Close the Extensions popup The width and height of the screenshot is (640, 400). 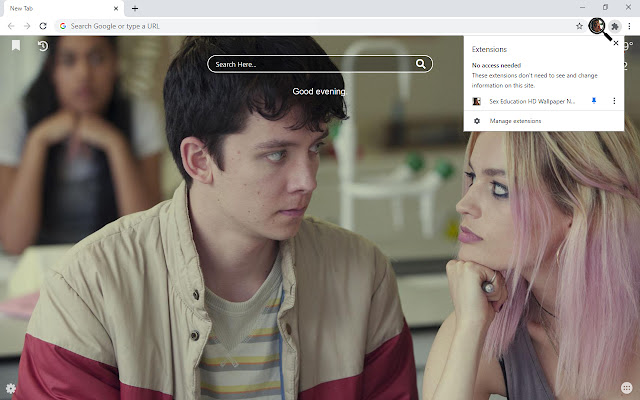click(x=616, y=43)
